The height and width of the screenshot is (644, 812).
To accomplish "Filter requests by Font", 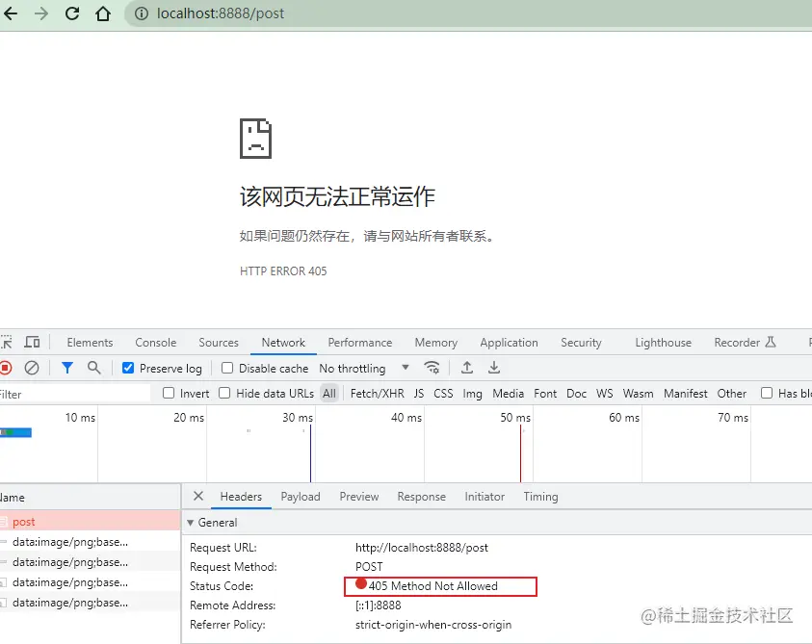I will (x=545, y=394).
